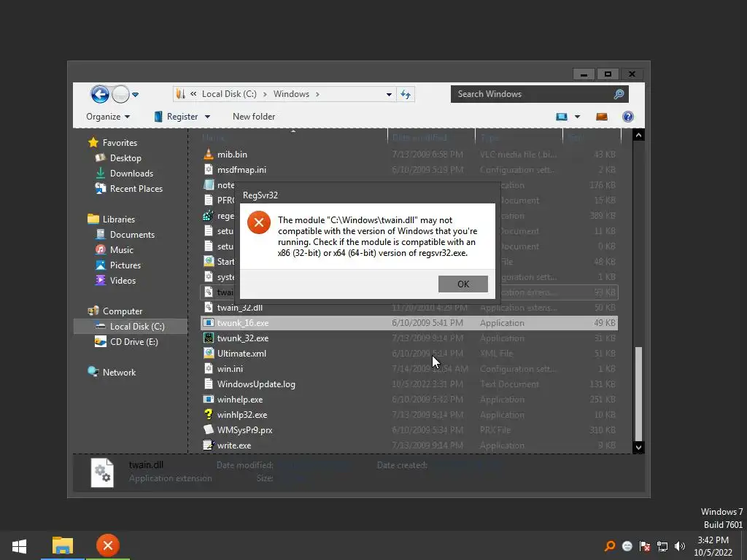The height and width of the screenshot is (560, 747).
Task: Click the search magnifier icon
Action: pos(619,94)
